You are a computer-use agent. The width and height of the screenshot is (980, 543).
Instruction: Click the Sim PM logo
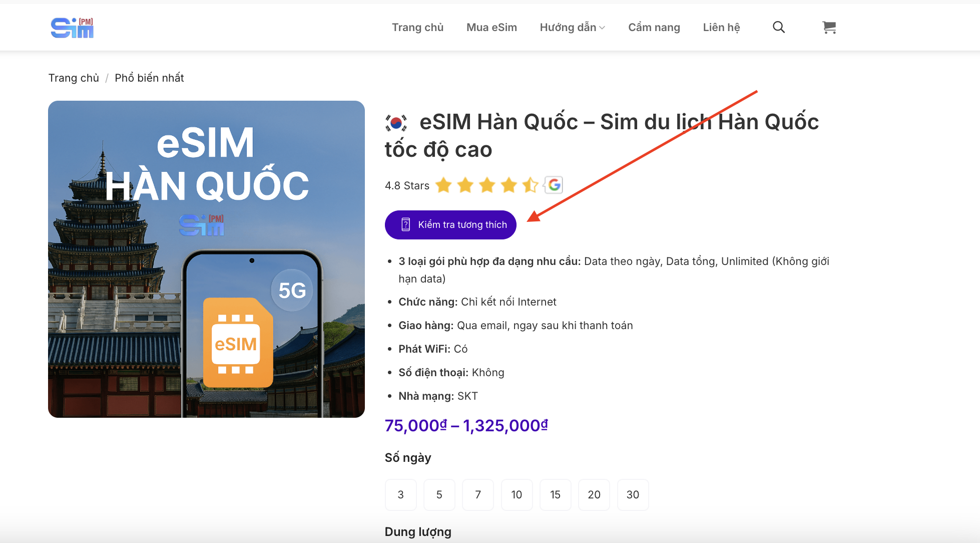[72, 28]
